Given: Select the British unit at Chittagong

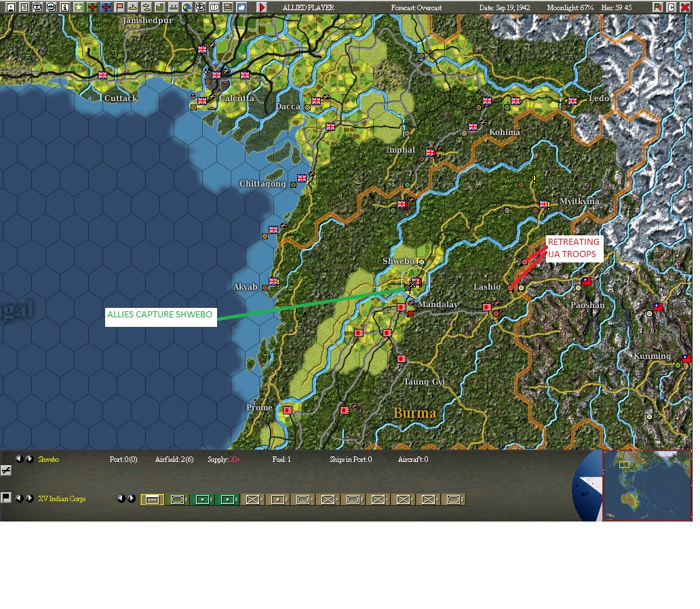Looking at the screenshot, I should click(x=302, y=178).
